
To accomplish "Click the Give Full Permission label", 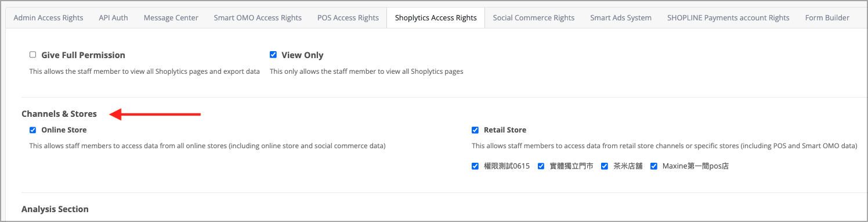I will pos(83,55).
